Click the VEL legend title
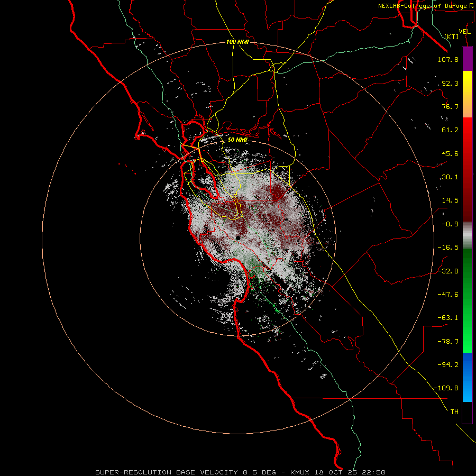This screenshot has width=476, height=476. point(464,32)
